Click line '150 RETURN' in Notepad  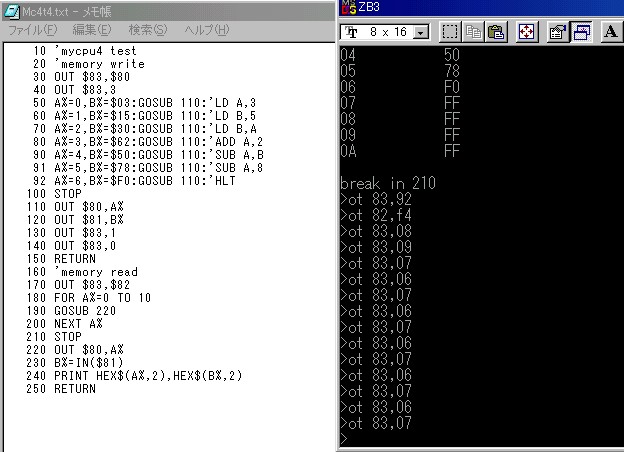coord(61,259)
